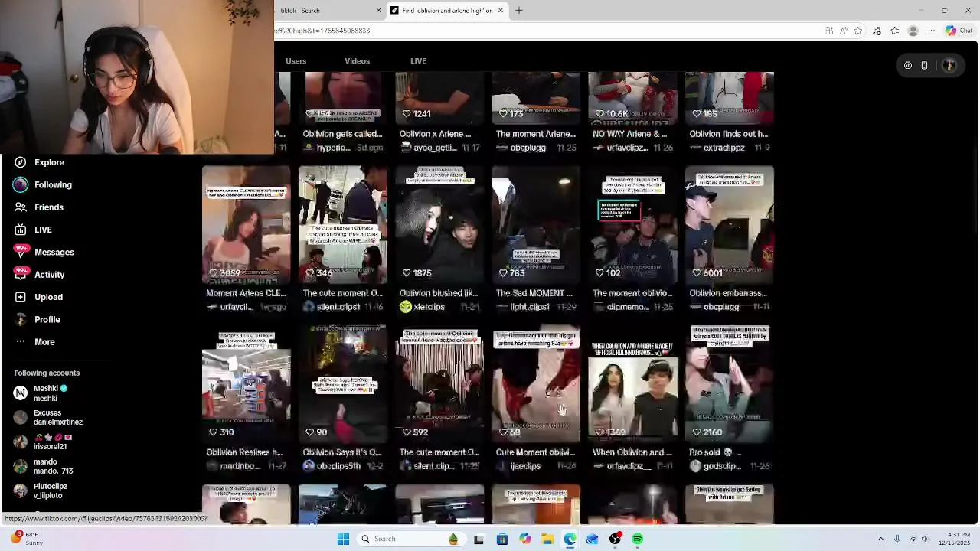Open the 'Oblivion blushed lik...' video
Viewport: 980px width, 551px height.
click(439, 225)
